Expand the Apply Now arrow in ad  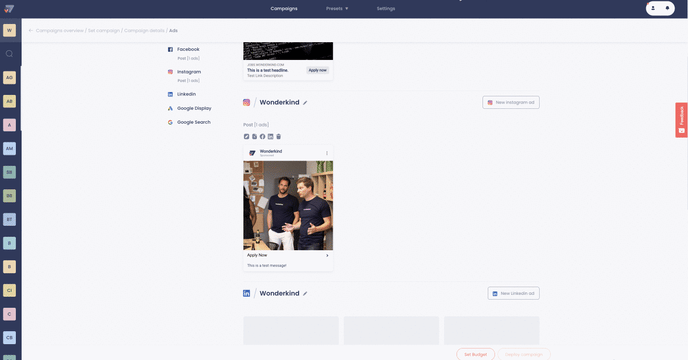tap(327, 256)
